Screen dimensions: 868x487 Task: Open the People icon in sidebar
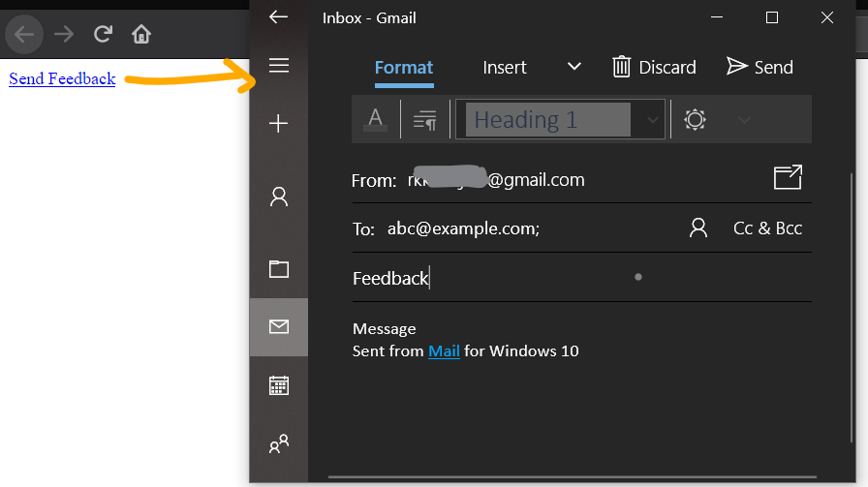279,443
